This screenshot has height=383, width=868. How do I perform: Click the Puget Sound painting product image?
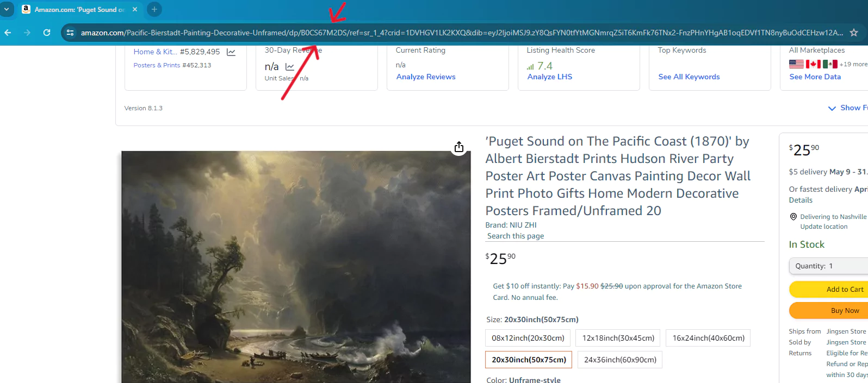[295, 266]
